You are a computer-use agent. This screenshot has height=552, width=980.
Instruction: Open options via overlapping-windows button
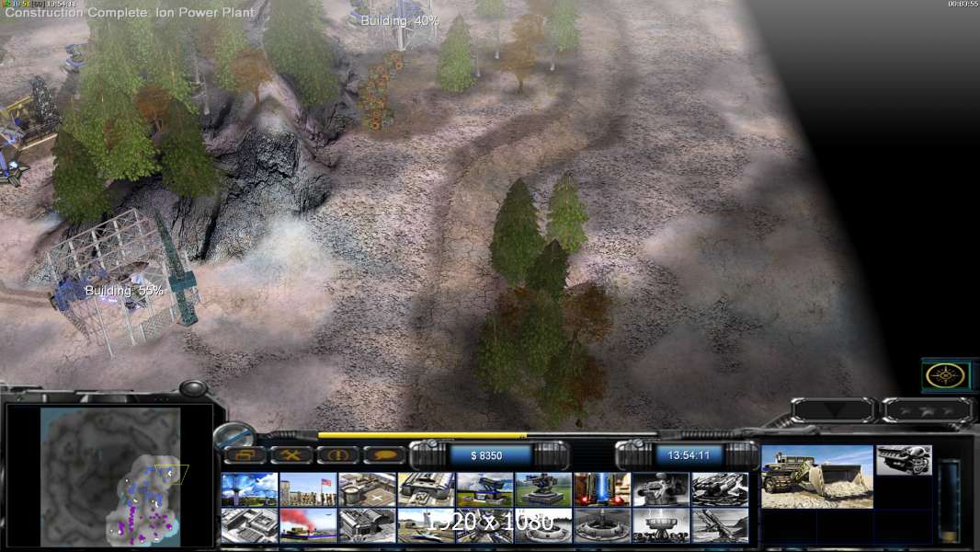[245, 455]
